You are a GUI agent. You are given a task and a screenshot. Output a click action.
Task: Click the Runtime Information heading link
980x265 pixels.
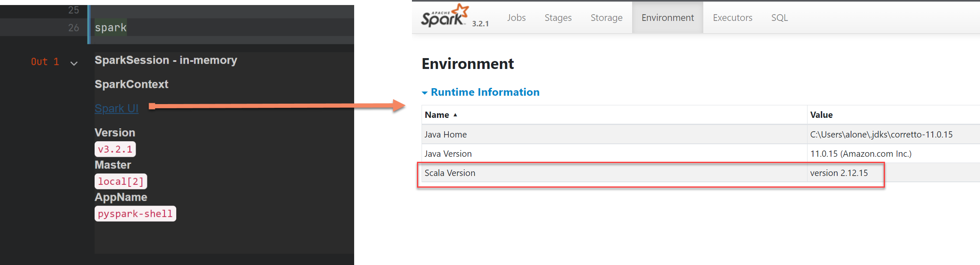click(x=485, y=92)
